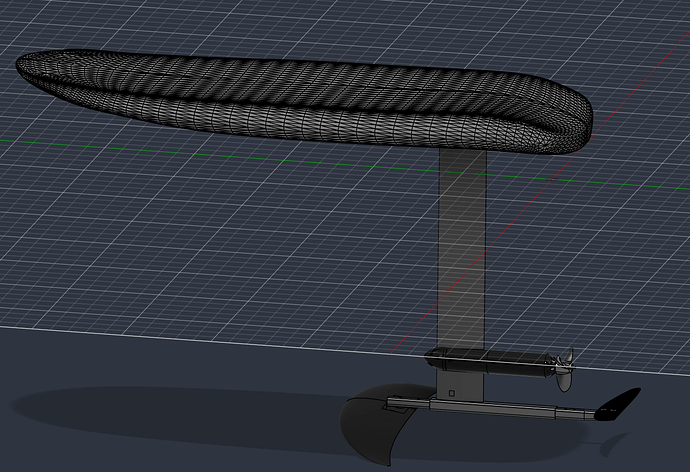Click the rear wing's shadow on ground
The height and width of the screenshot is (472, 690).
[614, 444]
